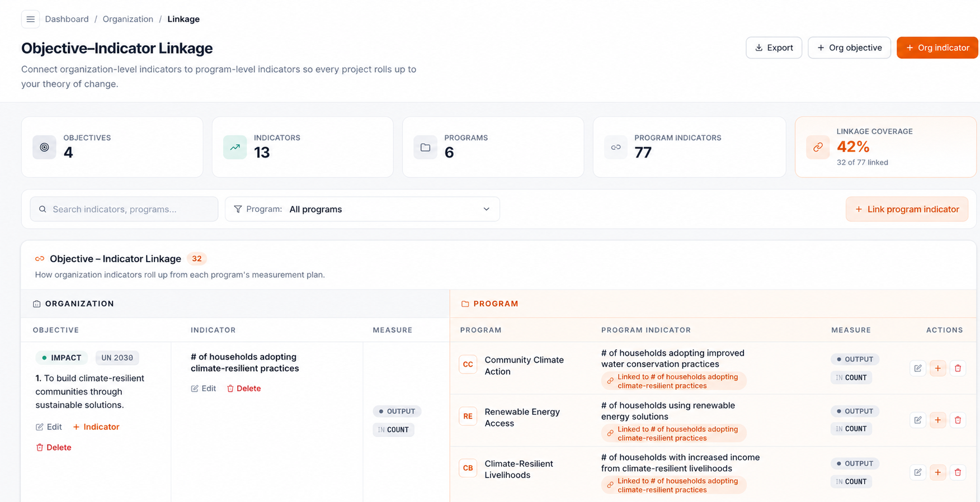Click the Program Indicators link icon
Viewport: 980px width, 502px height.
click(616, 147)
